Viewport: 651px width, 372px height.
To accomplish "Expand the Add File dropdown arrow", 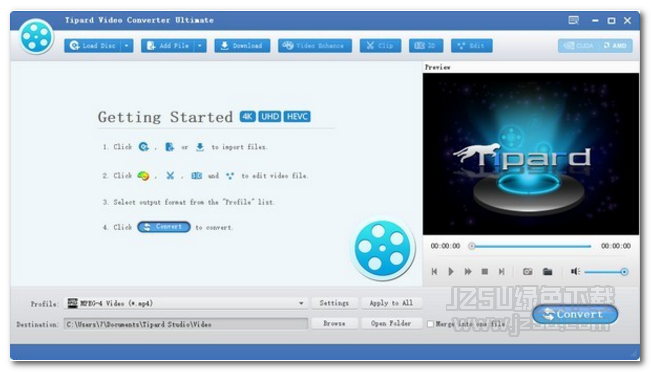I will click(200, 46).
